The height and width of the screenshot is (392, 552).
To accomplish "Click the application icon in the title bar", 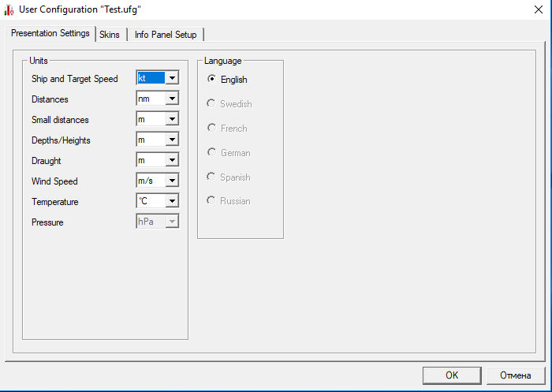I will click(9, 10).
